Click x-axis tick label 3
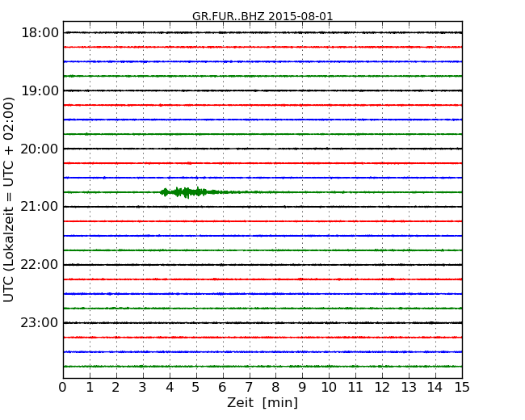Image resolution: width=525 pixels, height=420 pixels. pyautogui.click(x=143, y=387)
